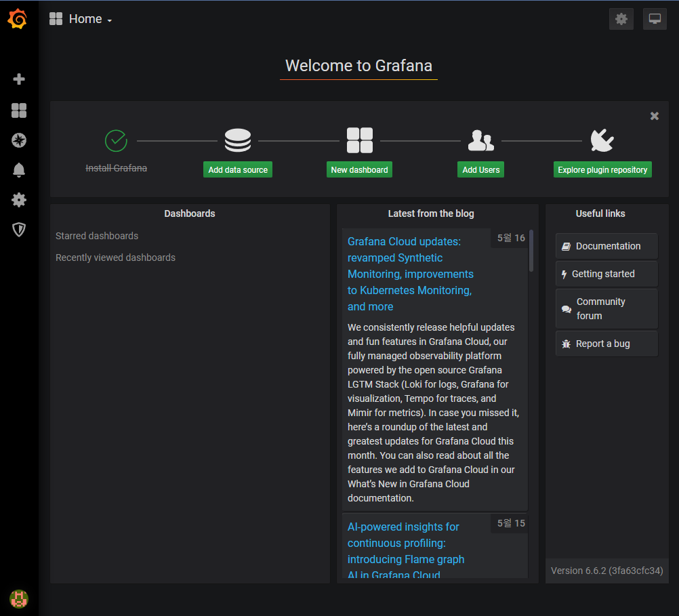Screen dimensions: 679x616
Task: Click the Grafana logo in the sidebar
Action: [x=18, y=19]
